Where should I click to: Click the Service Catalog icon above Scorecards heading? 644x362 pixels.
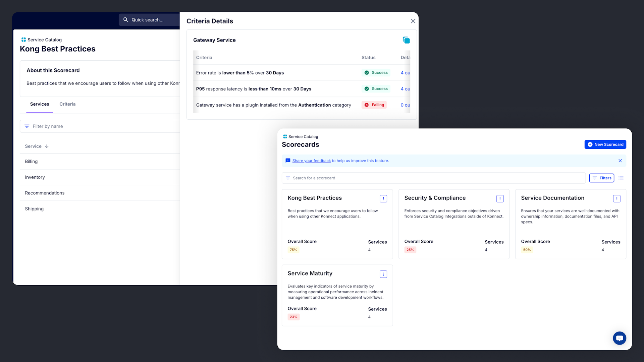pyautogui.click(x=285, y=136)
